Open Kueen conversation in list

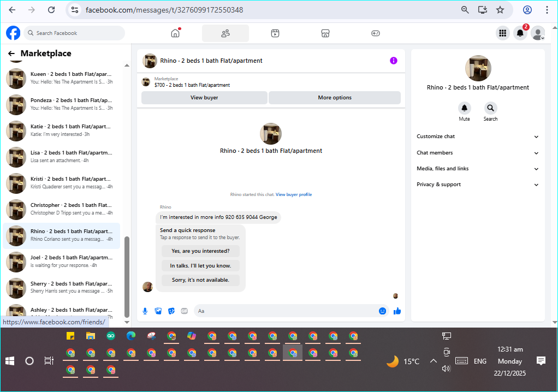(x=61, y=78)
